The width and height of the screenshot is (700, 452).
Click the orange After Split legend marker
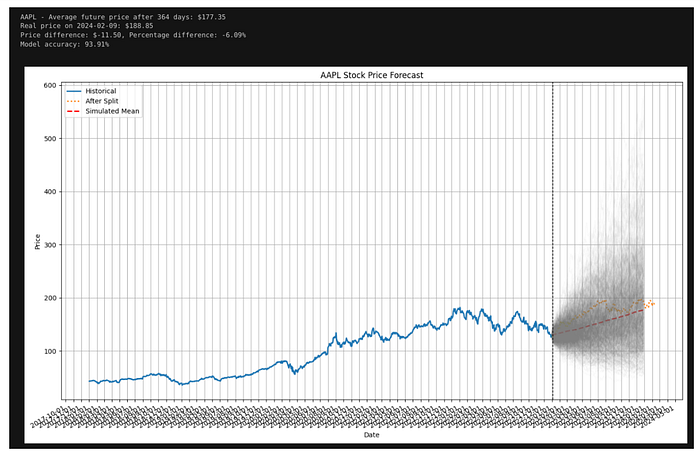(x=72, y=101)
